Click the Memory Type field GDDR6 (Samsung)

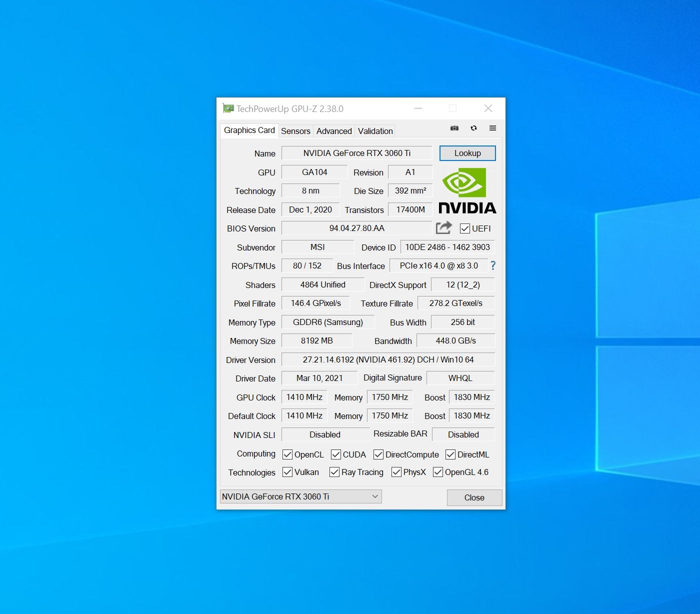[x=328, y=322]
